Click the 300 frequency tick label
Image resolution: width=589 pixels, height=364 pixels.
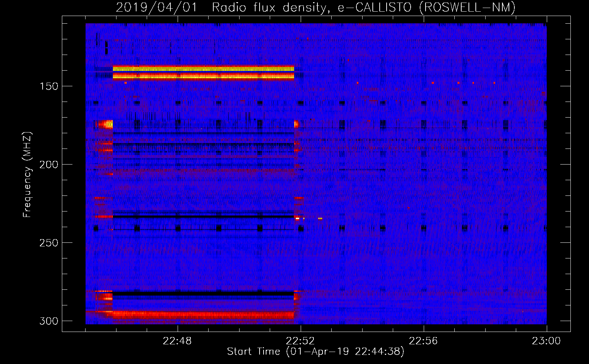[x=49, y=321]
